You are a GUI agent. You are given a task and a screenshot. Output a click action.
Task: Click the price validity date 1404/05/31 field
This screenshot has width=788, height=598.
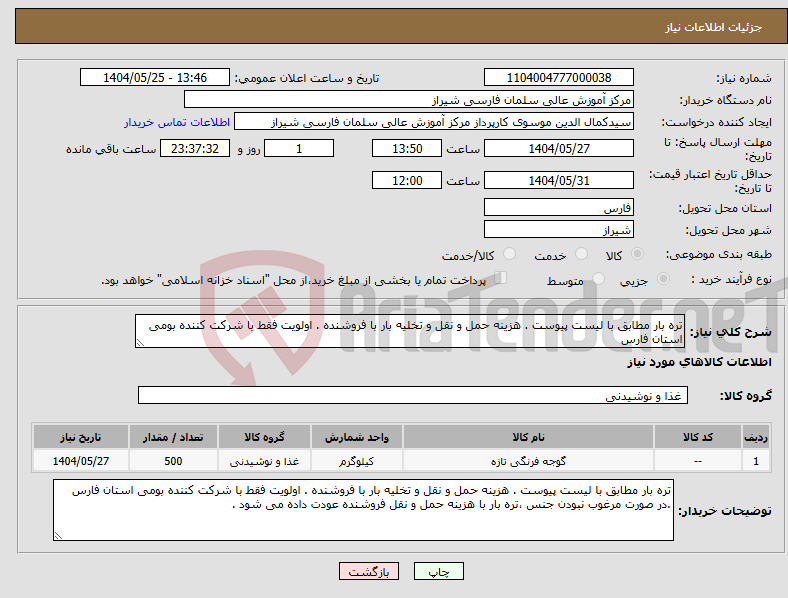tap(558, 180)
